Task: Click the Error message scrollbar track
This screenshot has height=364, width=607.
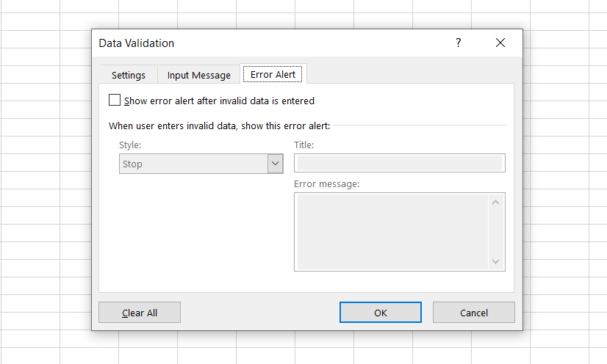Action: 495,232
